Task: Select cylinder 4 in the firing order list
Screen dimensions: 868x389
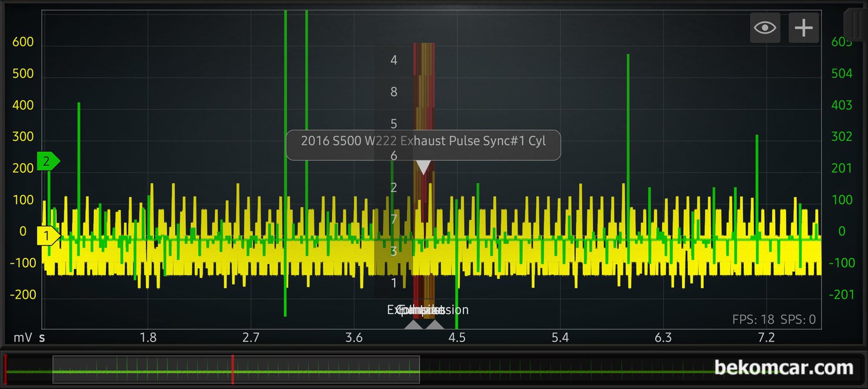Action: click(x=394, y=60)
